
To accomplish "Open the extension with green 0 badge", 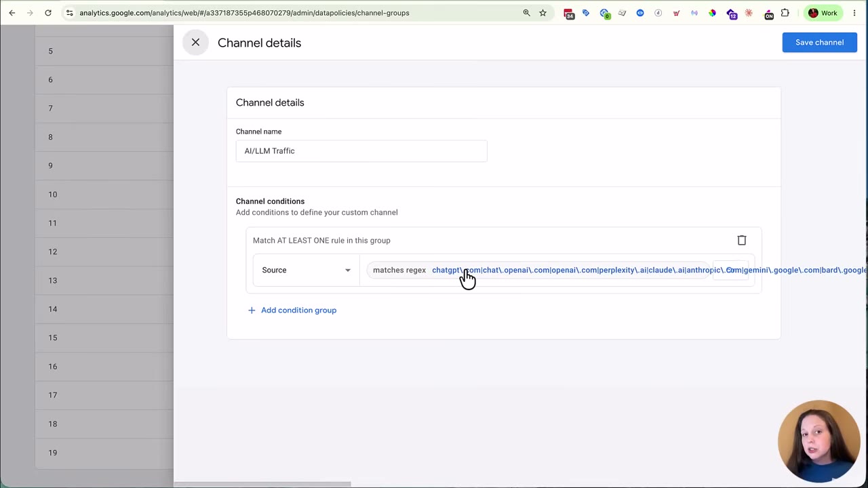I will coord(604,13).
